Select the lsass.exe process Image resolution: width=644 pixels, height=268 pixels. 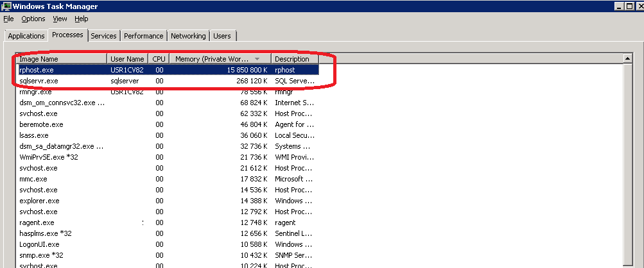(168, 135)
